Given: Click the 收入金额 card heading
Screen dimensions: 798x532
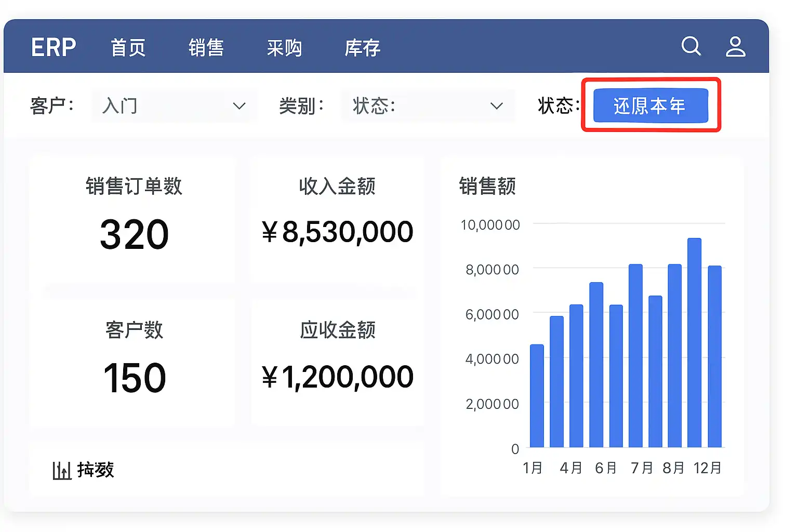Looking at the screenshot, I should pos(337,185).
